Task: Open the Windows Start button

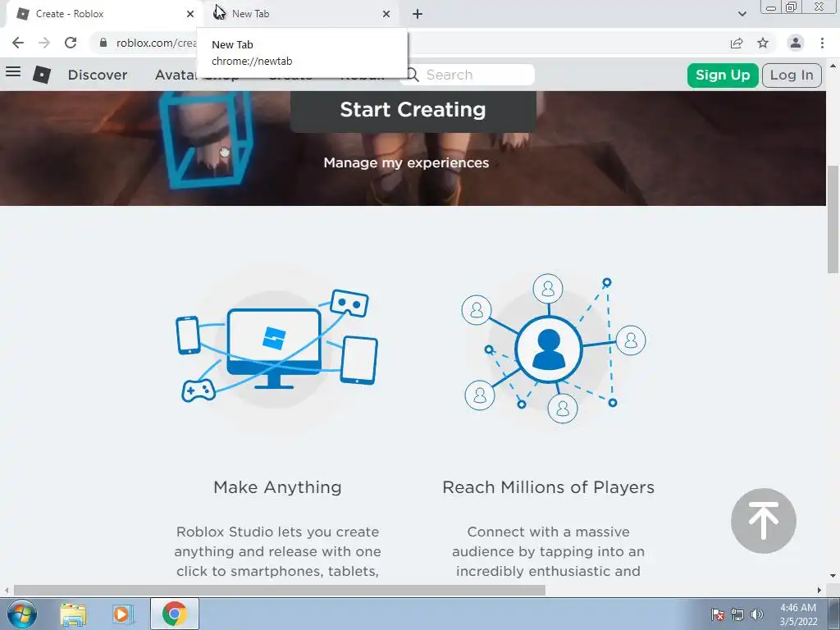Action: coord(22,614)
